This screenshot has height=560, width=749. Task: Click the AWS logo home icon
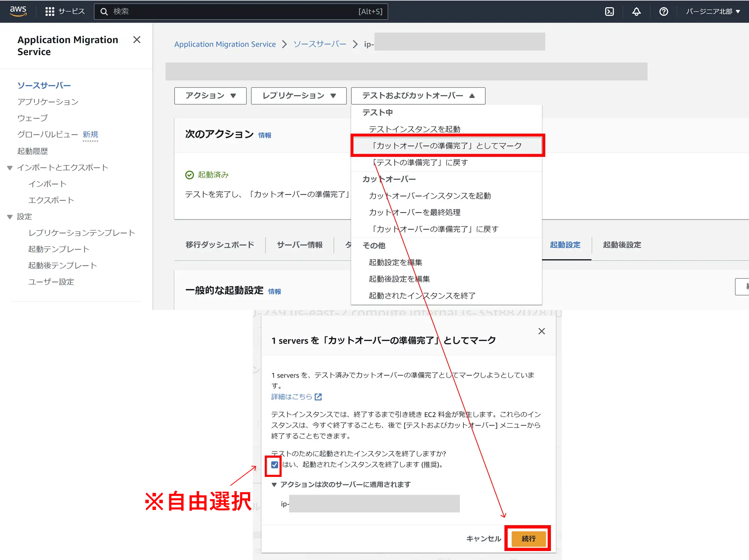pos(18,11)
